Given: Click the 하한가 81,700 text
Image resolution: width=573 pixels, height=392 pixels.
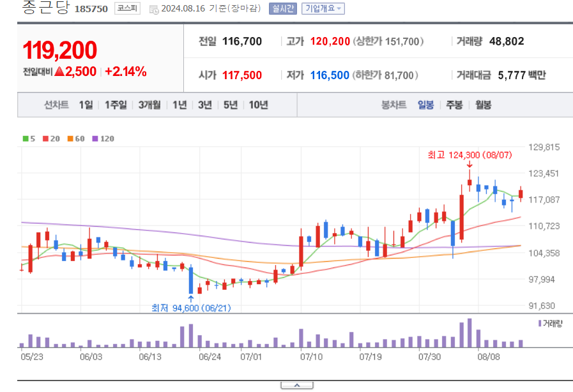Looking at the screenshot, I should 385,75.
